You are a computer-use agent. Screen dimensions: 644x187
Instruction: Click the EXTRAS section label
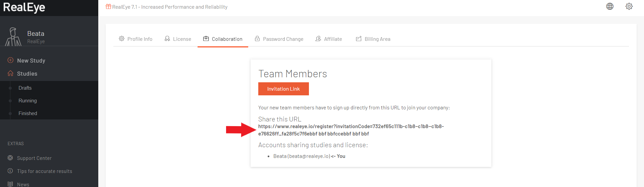point(16,144)
